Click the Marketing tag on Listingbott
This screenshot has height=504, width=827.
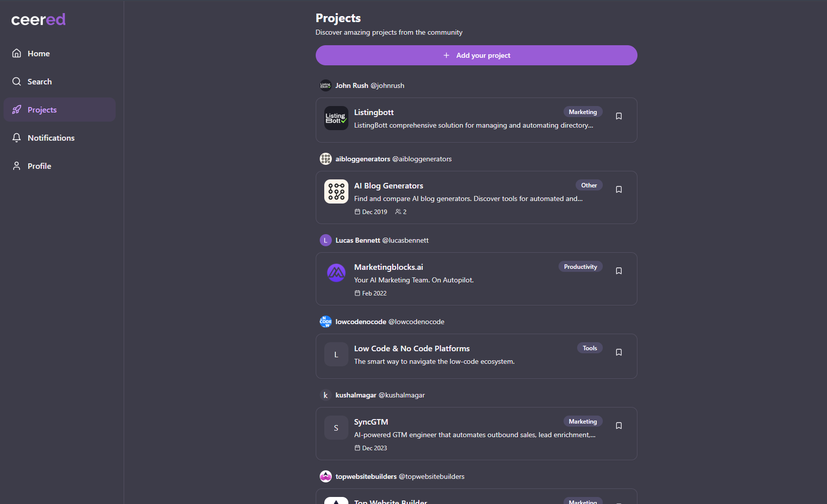pos(583,112)
